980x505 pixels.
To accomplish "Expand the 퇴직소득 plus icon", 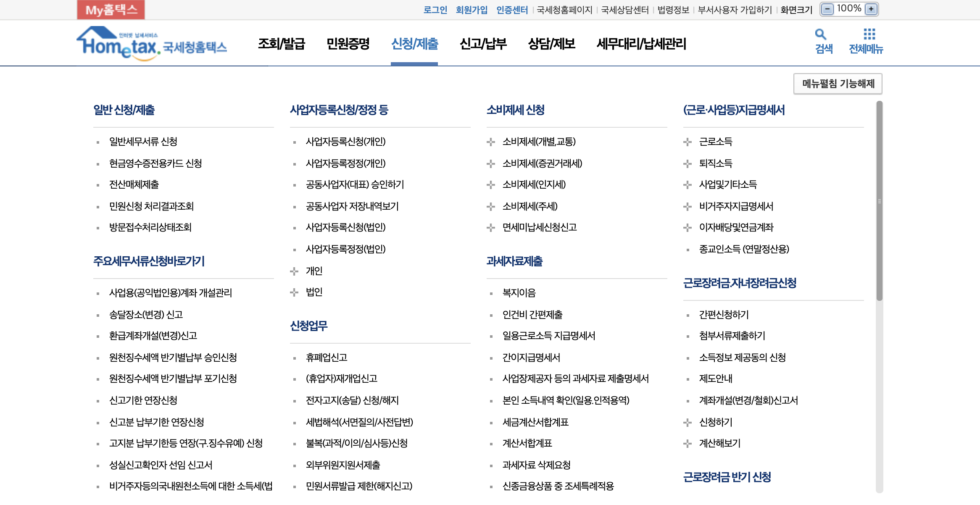I will (688, 164).
